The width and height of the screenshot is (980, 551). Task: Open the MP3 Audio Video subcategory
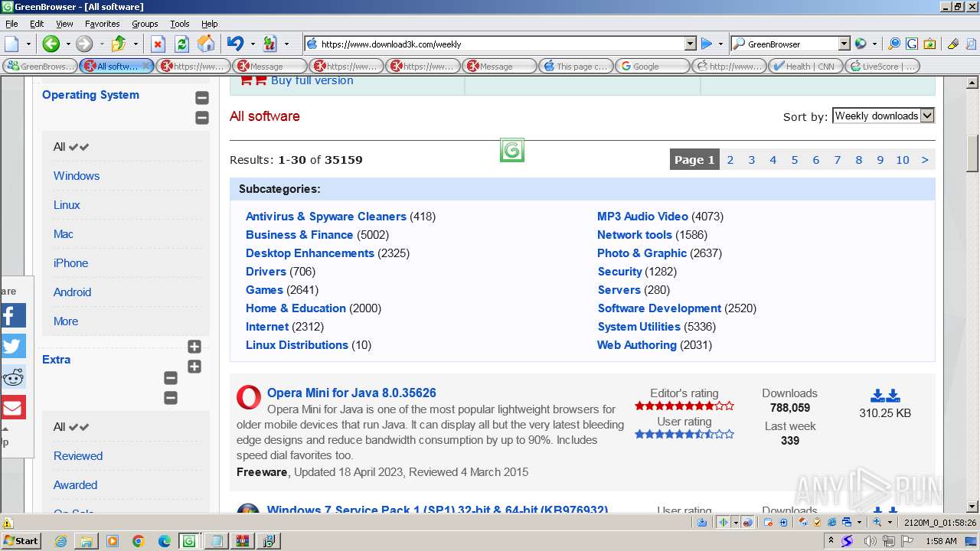[x=642, y=217]
